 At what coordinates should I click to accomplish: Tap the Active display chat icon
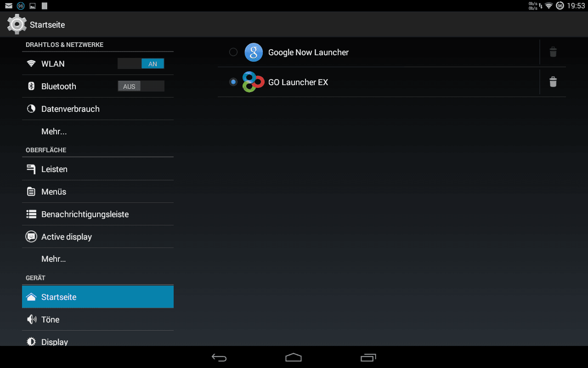(x=31, y=236)
